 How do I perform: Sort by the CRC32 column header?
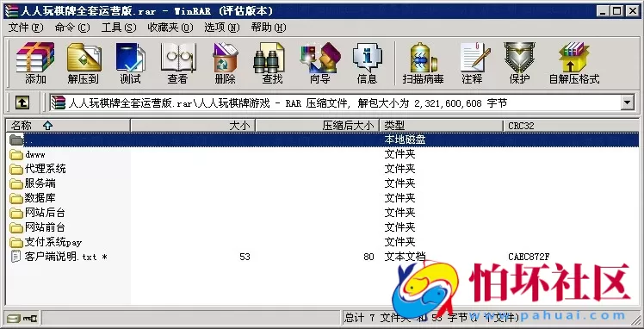point(571,126)
